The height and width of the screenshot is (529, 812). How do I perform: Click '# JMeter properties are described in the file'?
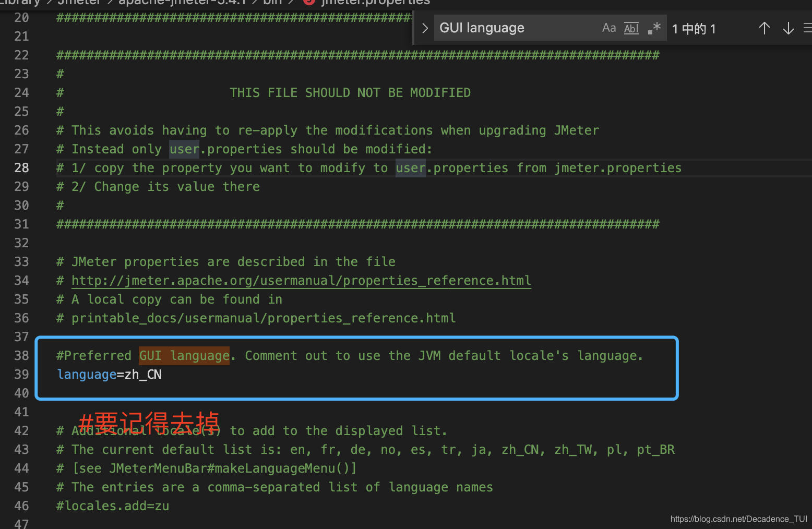226,262
